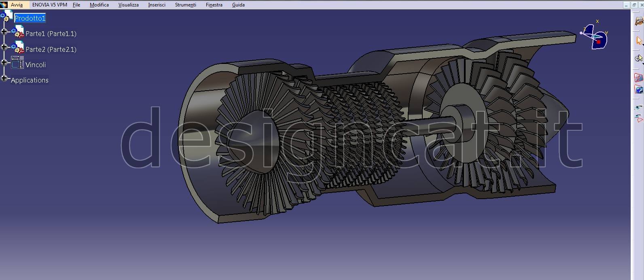Click the red scene toolbar icon

pos(638,78)
